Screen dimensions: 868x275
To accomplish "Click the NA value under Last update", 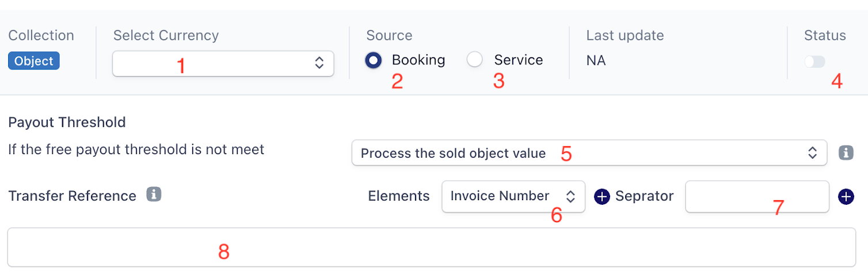I will click(x=596, y=60).
